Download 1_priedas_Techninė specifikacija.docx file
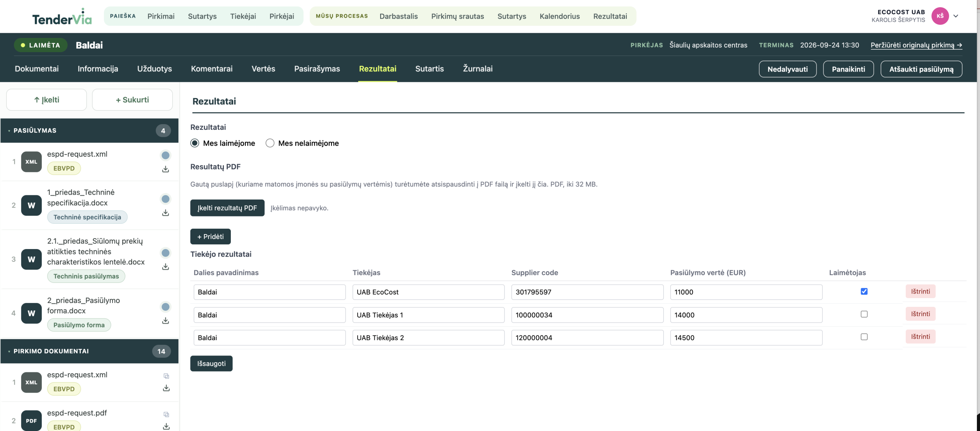980x431 pixels. (165, 213)
